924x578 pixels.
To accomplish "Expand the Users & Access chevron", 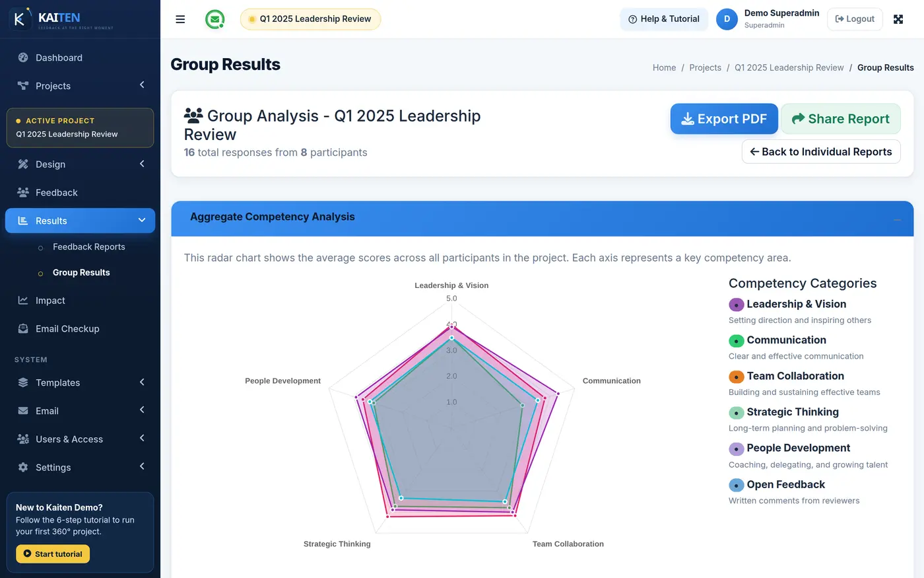I will (142, 439).
